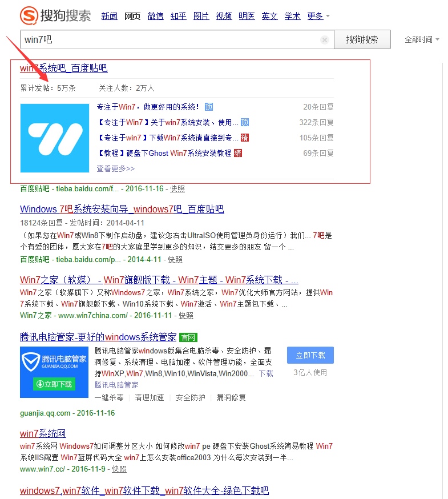448x499 pixels.
Task: Click the 搜狗搜索 search button
Action: click(362, 39)
